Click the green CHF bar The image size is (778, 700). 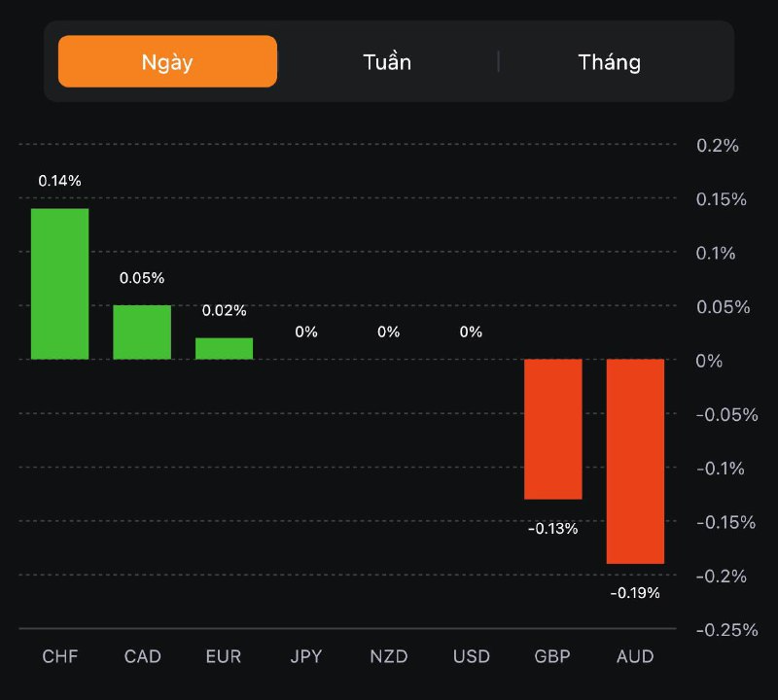pyautogui.click(x=59, y=284)
